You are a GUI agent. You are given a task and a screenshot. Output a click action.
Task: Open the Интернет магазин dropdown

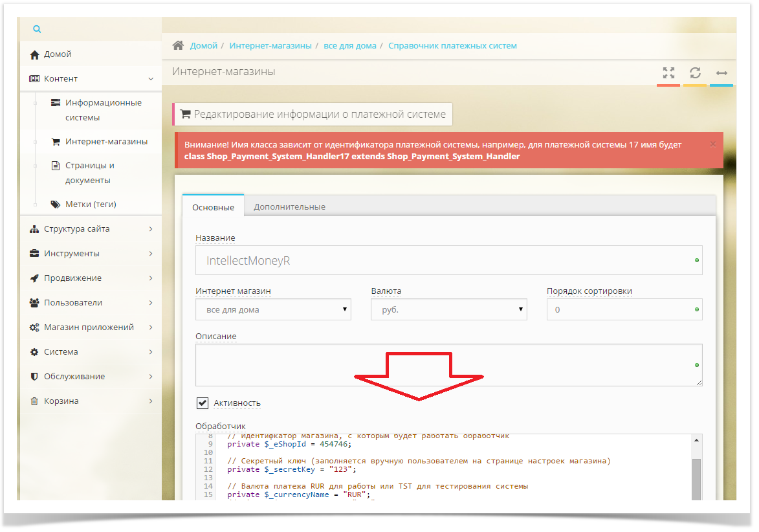(273, 309)
